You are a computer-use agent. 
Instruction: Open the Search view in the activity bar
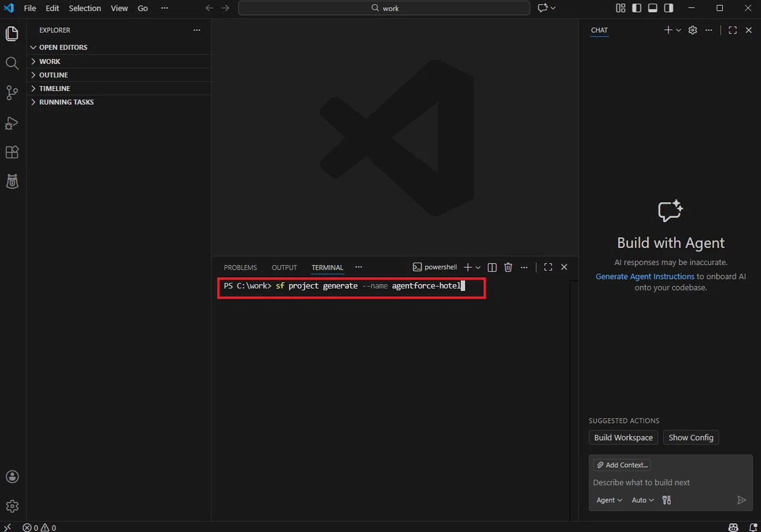[x=12, y=63]
